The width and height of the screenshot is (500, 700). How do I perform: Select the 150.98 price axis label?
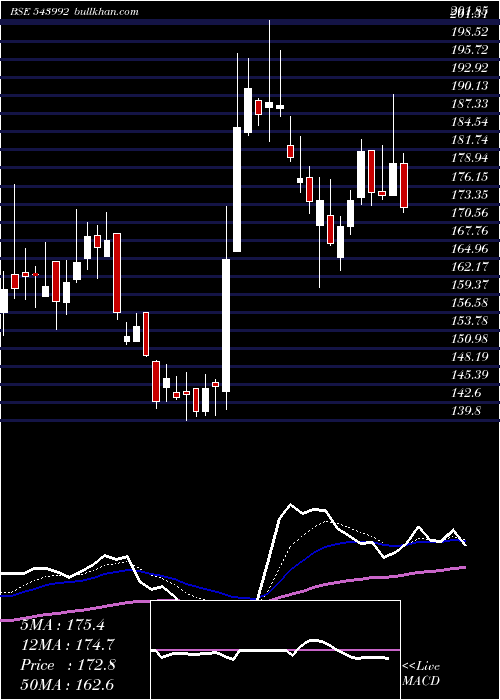(x=470, y=339)
